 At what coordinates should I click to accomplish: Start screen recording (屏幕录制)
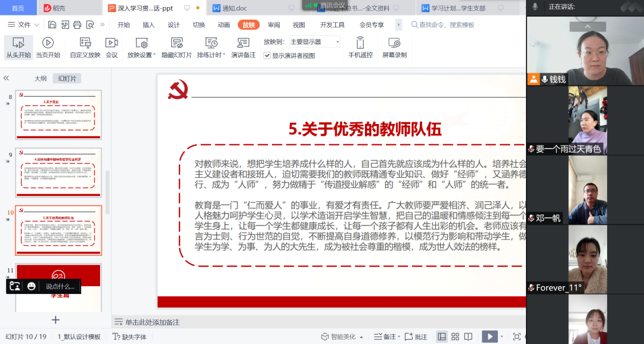pos(394,48)
